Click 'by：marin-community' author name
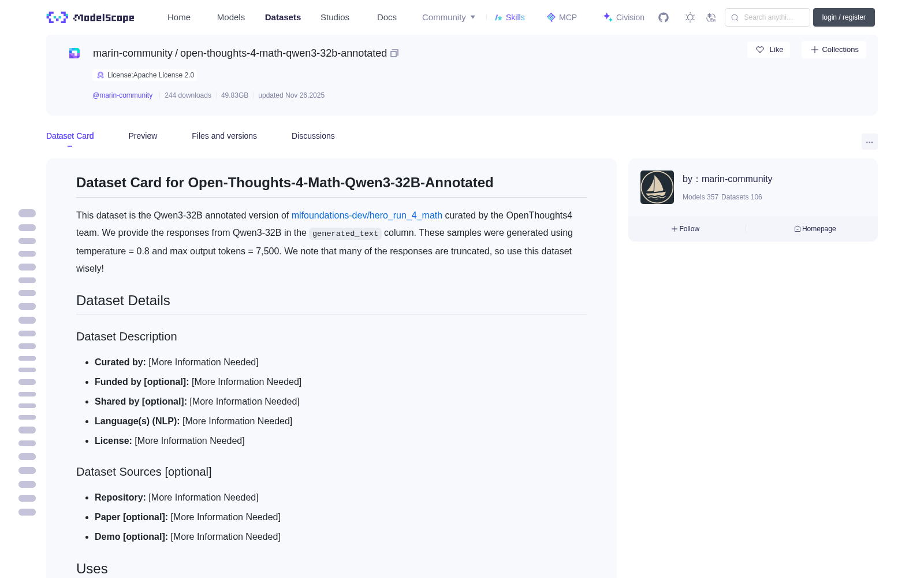Screen dimensions: 924x578 tap(728, 179)
